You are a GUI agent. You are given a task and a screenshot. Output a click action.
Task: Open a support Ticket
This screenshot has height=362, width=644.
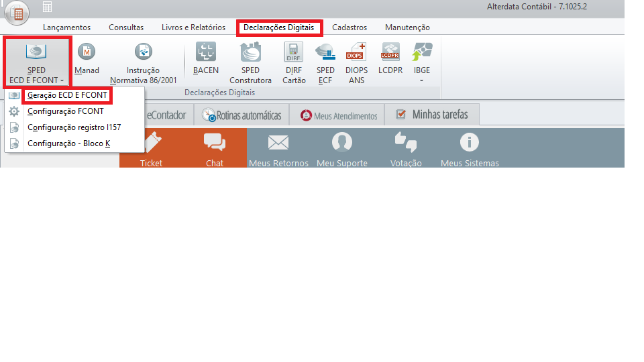tap(151, 149)
